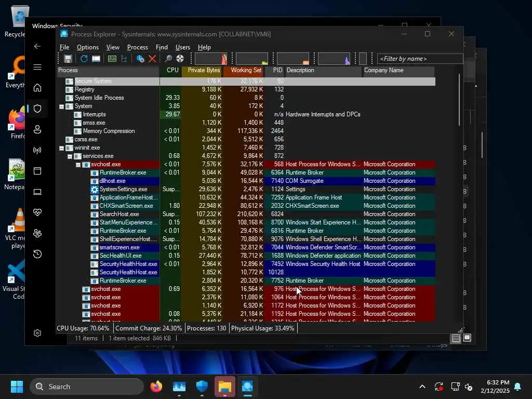Click the Find Handle or DLL binoculars icon
The image size is (532, 399).
click(x=168, y=59)
